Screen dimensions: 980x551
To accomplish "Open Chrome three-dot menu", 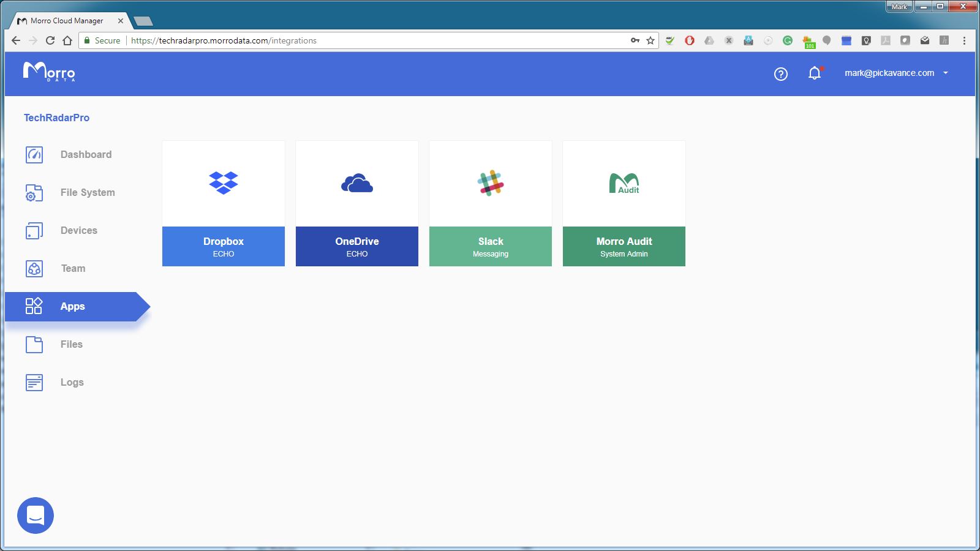I will click(964, 40).
